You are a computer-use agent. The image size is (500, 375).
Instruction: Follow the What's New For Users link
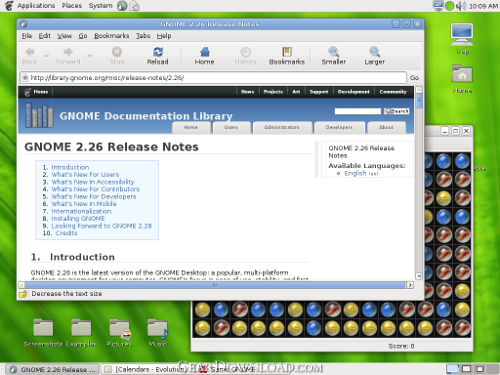coord(85,174)
